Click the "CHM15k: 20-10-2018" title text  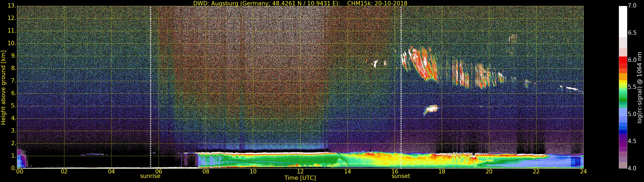point(377,3)
